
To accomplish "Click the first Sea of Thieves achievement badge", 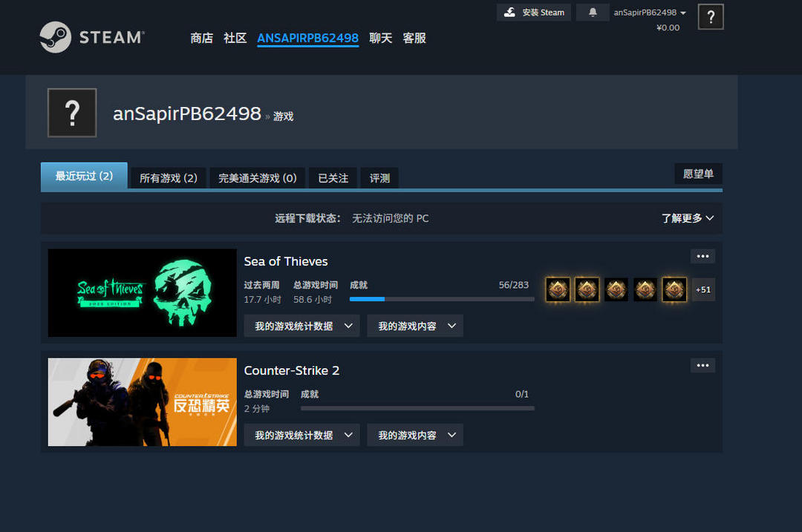I will [x=558, y=290].
